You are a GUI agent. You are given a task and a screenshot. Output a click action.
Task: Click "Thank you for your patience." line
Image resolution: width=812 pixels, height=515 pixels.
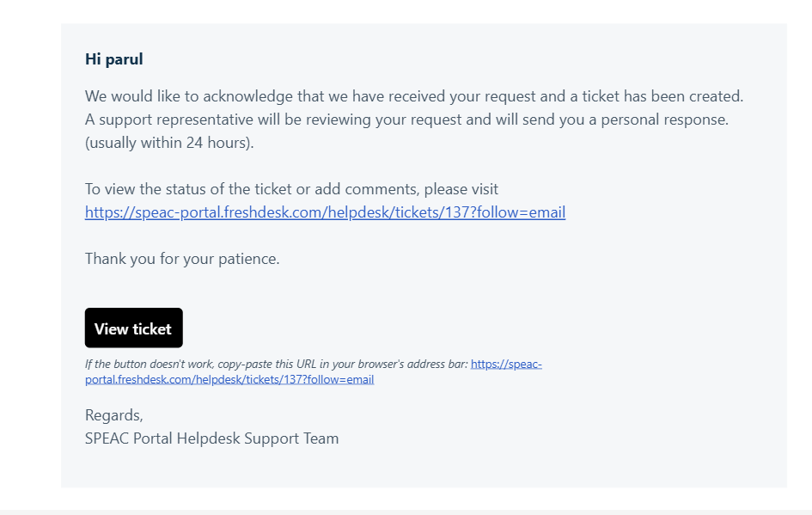pos(182,259)
